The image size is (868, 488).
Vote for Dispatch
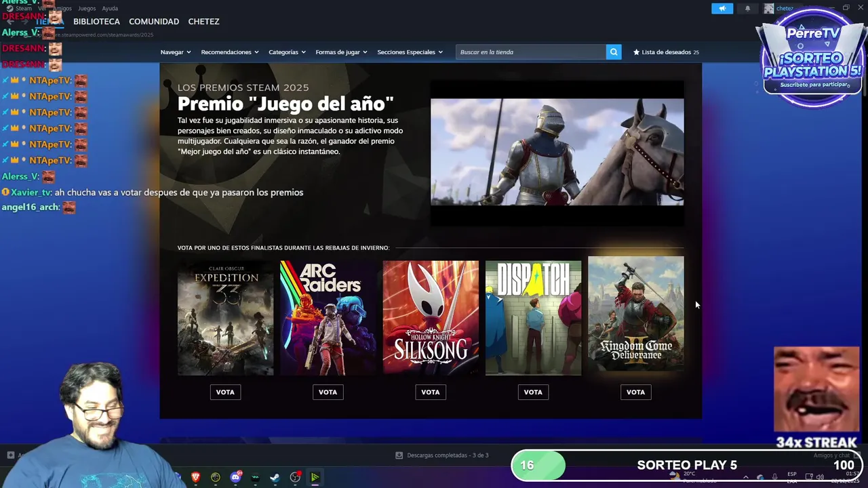coord(533,392)
